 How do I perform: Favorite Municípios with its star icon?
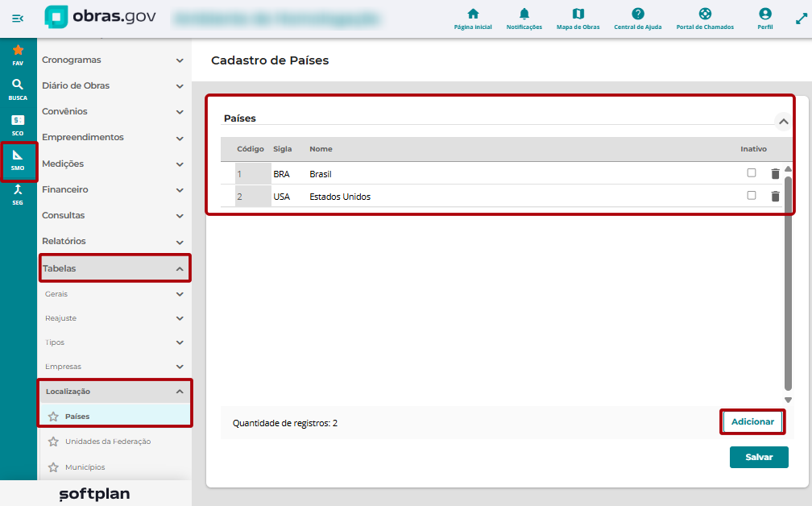pos(53,467)
